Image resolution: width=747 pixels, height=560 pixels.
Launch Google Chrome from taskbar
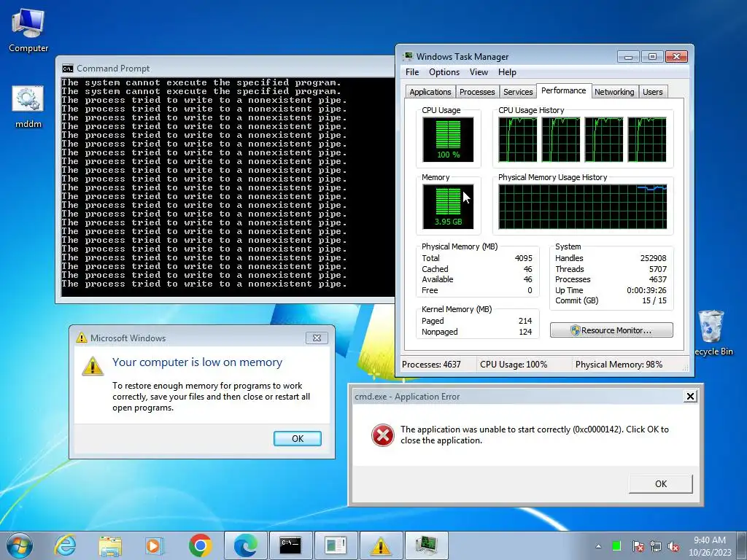(x=200, y=545)
